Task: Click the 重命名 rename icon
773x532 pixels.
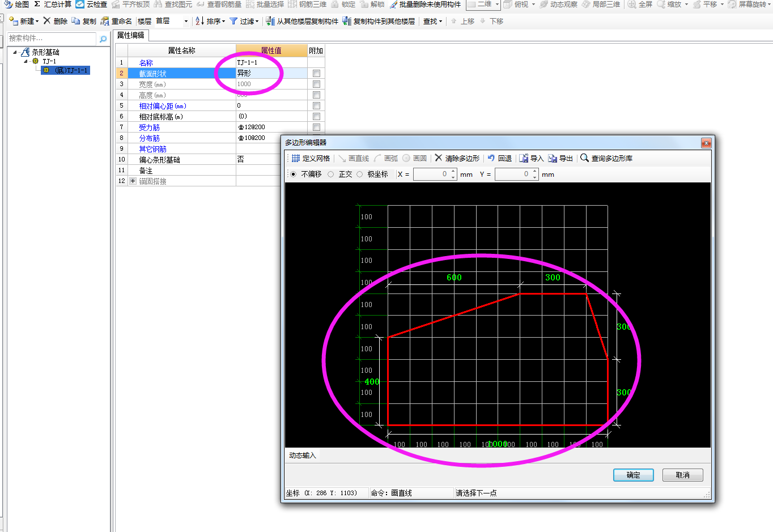Action: pos(105,21)
